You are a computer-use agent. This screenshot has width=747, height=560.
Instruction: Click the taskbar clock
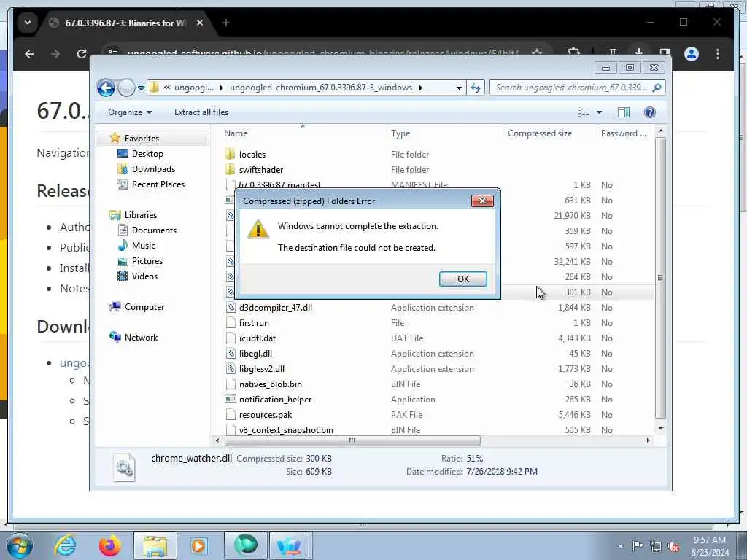tap(709, 546)
